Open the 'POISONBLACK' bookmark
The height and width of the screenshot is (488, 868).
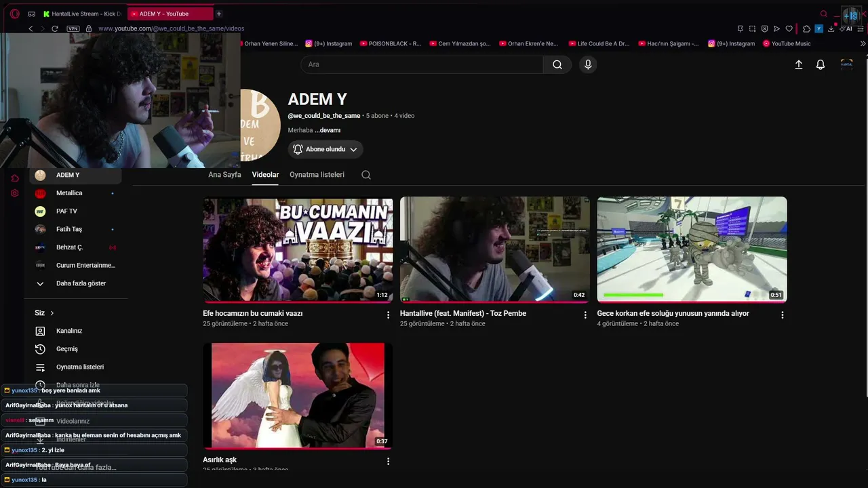click(x=391, y=43)
